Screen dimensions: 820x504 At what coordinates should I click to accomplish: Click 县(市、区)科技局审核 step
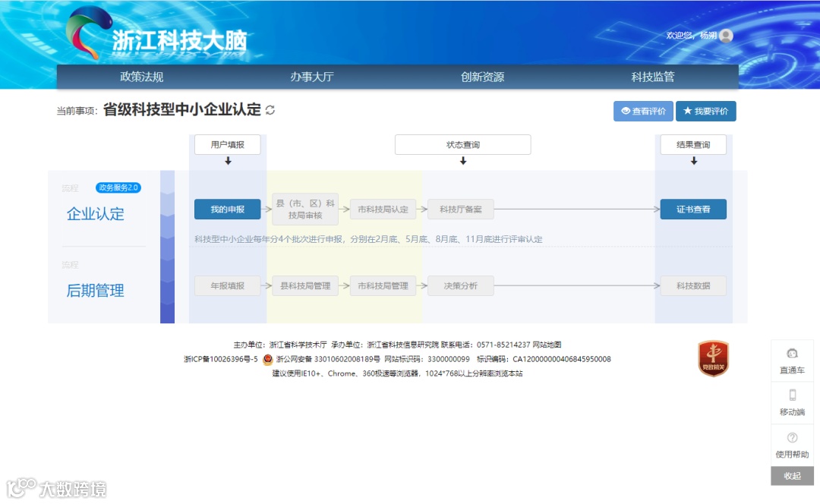point(305,209)
